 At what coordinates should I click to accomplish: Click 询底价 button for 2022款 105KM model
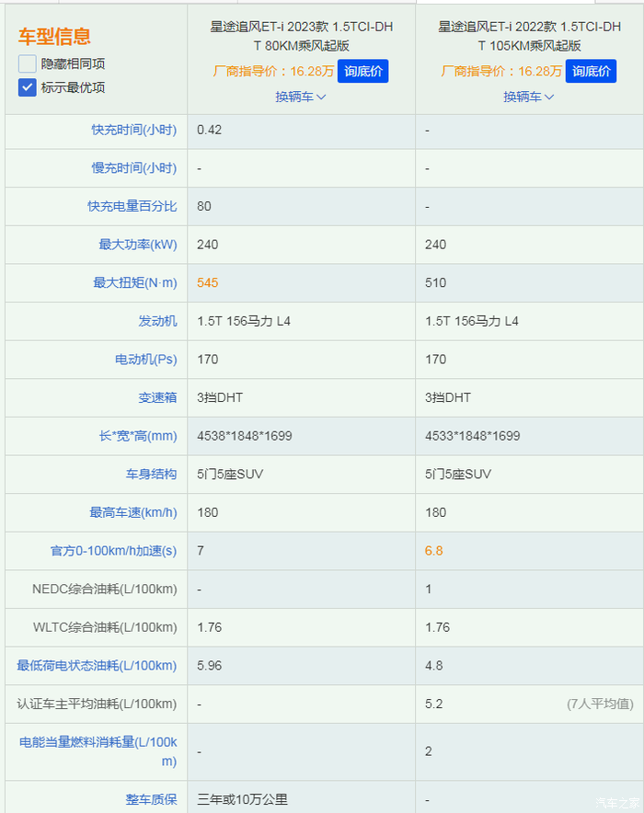[592, 71]
